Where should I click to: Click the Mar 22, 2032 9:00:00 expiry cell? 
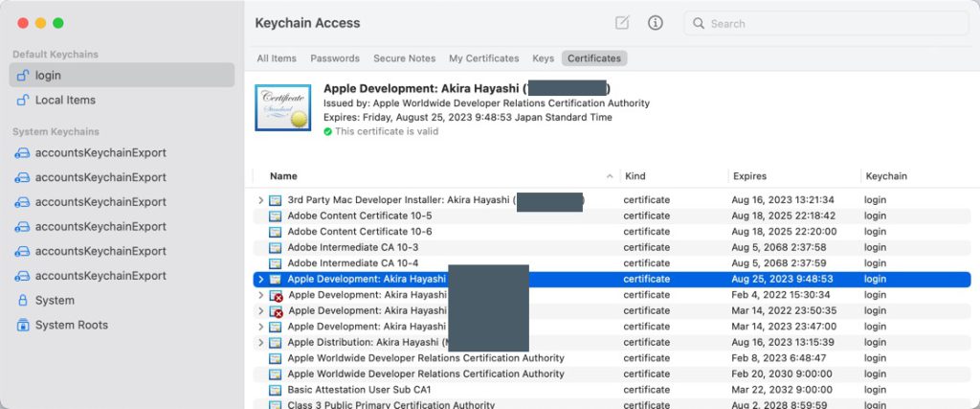click(782, 390)
